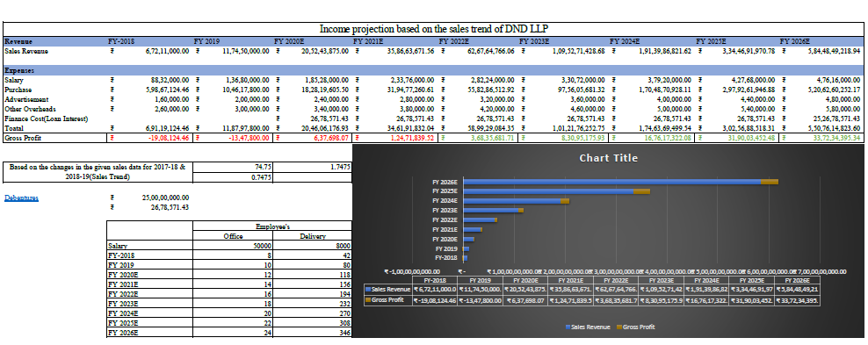868x345 pixels.
Task: Click the FY 2022E chart axis label
Action: point(445,220)
